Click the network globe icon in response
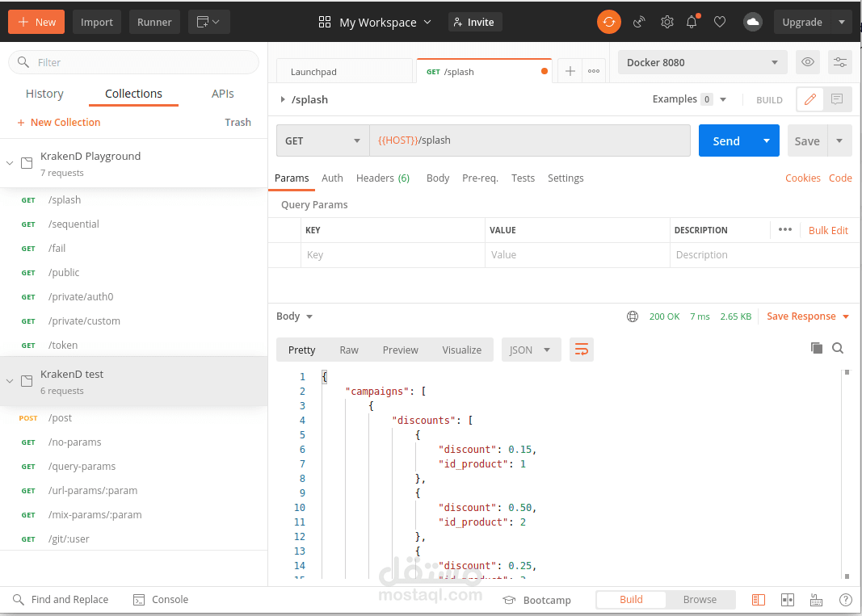Image resolution: width=862 pixels, height=616 pixels. (x=633, y=316)
